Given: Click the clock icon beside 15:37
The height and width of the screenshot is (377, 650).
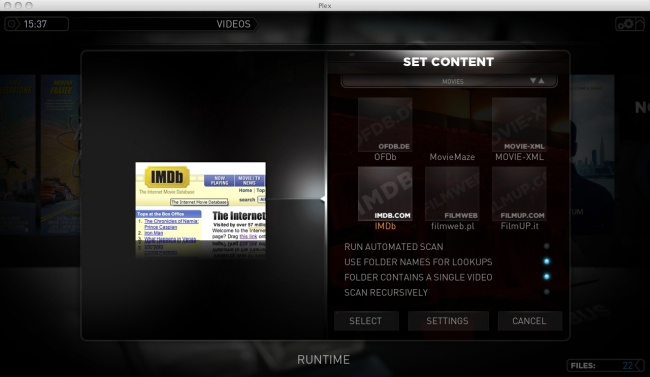Looking at the screenshot, I should [12, 24].
